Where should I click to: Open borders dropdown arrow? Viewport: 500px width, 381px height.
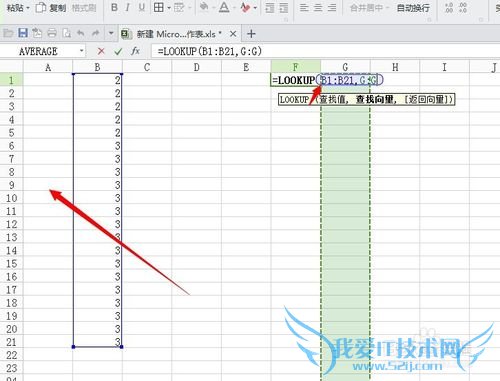(169, 8)
